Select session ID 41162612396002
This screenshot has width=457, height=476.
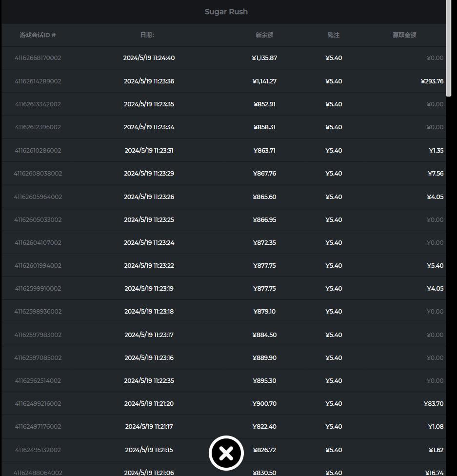(x=38, y=127)
